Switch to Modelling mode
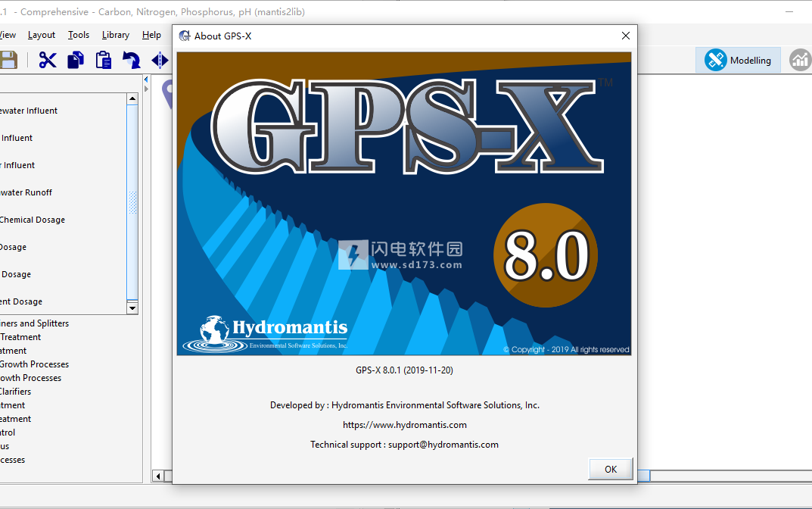 pyautogui.click(x=738, y=60)
